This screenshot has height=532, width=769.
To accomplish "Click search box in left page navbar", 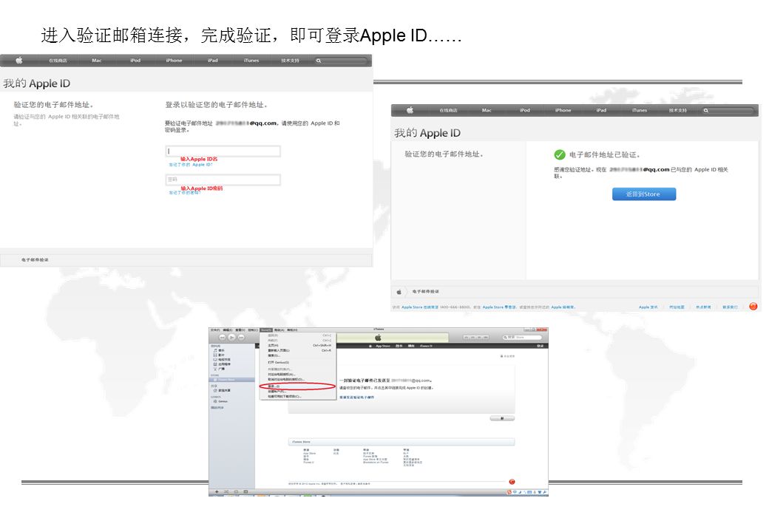I will click(342, 61).
